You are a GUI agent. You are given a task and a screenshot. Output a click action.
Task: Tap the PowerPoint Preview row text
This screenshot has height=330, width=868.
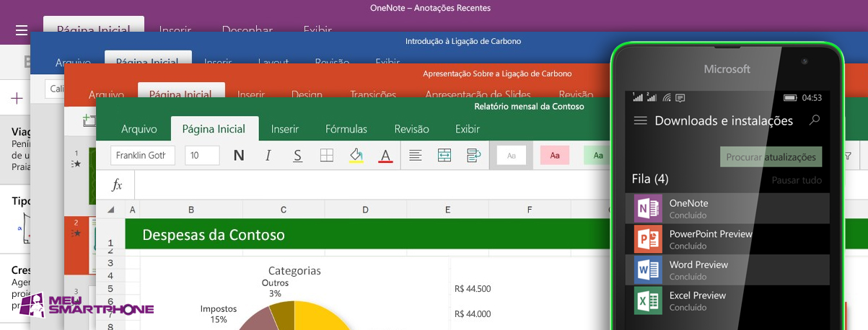pos(711,239)
